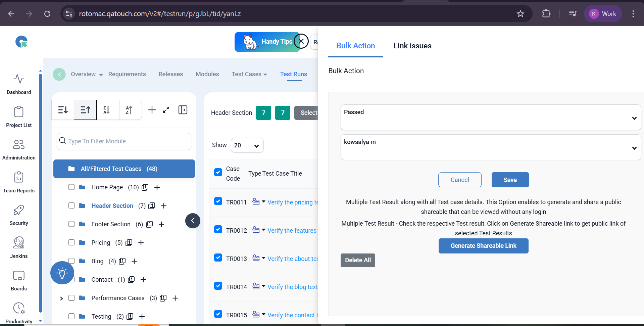Open Jenkins from the sidebar
644x326 pixels.
click(x=19, y=247)
